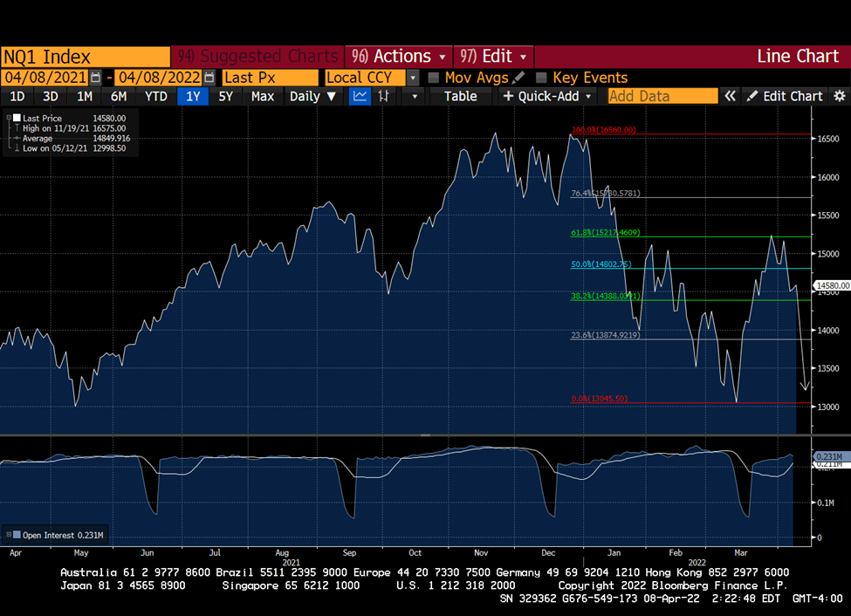The height and width of the screenshot is (616, 851).
Task: Toggle Last Price legend series box
Action: pyautogui.click(x=17, y=118)
